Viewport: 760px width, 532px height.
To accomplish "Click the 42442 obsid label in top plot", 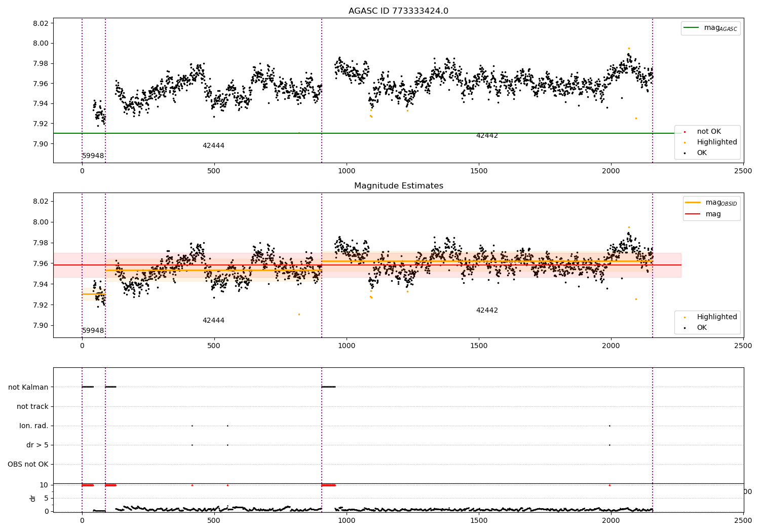I will point(487,136).
